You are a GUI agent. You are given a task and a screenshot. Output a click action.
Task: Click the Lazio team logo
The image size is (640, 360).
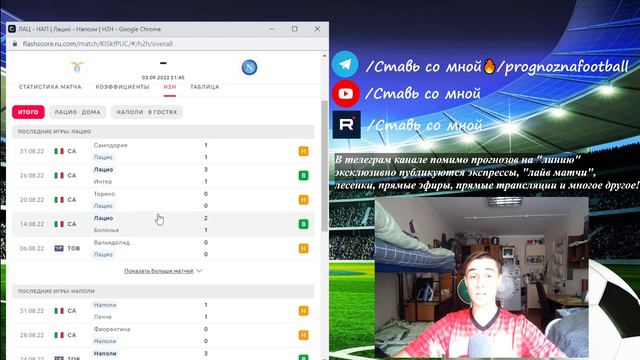[77, 67]
